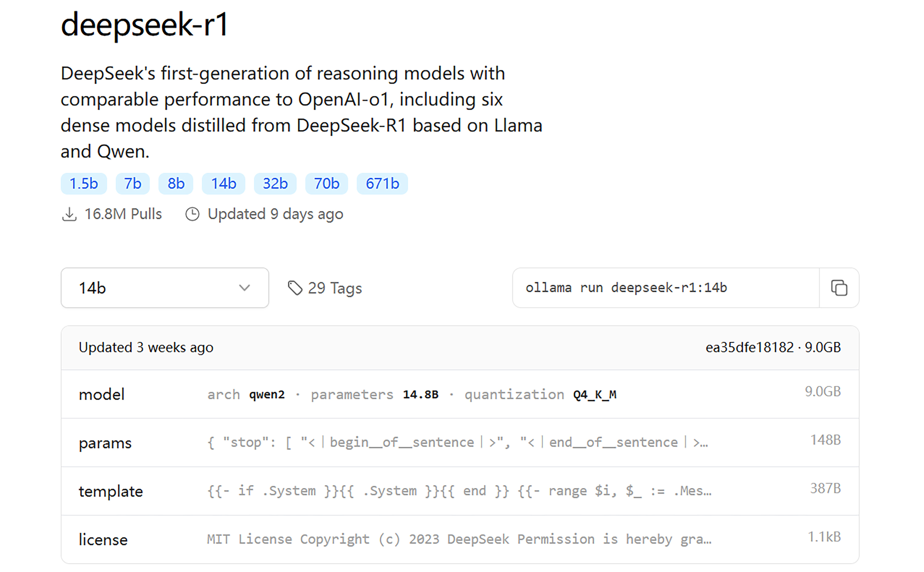The width and height of the screenshot is (924, 572).
Task: Open the model file row
Action: (460, 394)
